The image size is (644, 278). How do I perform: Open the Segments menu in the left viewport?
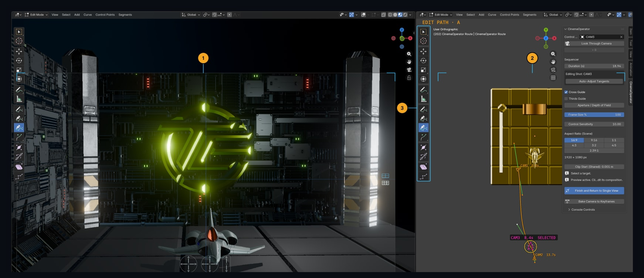[x=125, y=15]
